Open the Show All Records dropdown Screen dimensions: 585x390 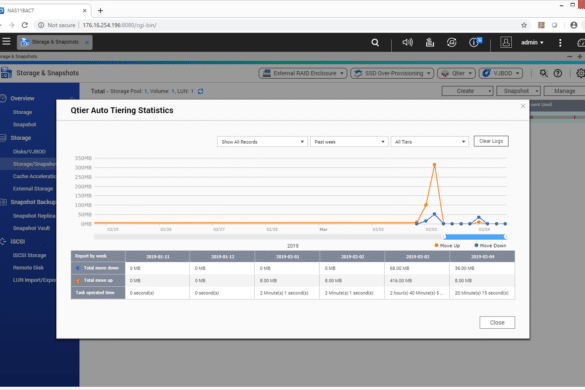click(262, 142)
